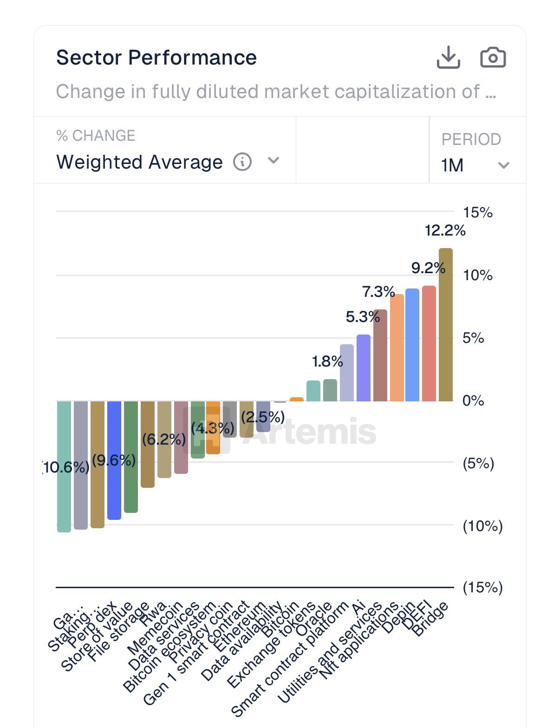The image size is (560, 728).
Task: Click the Bridge bar at 12.2%
Action: click(446, 325)
